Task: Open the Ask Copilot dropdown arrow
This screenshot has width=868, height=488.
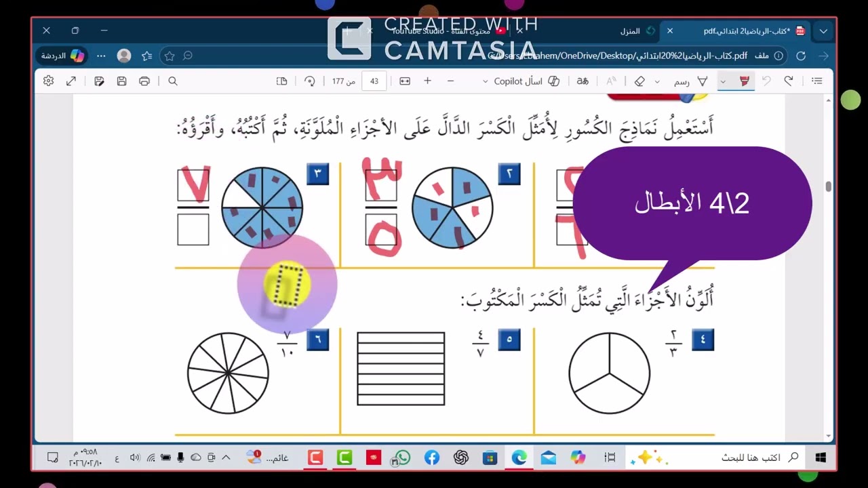Action: point(485,81)
